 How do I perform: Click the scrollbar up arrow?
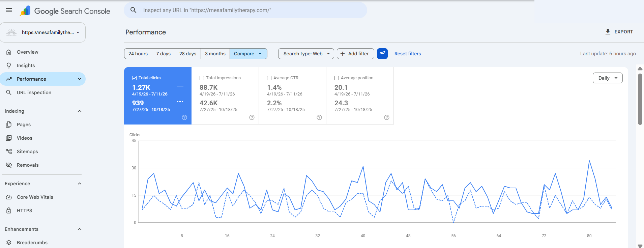tap(640, 68)
